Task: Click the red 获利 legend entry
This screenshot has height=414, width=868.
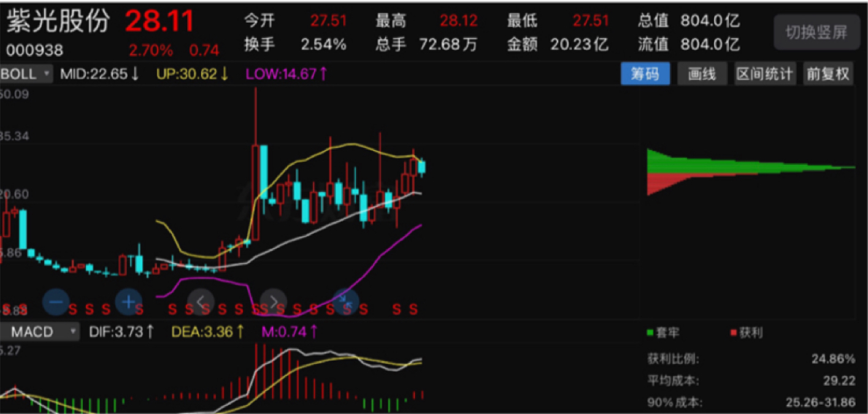Action: (x=746, y=333)
